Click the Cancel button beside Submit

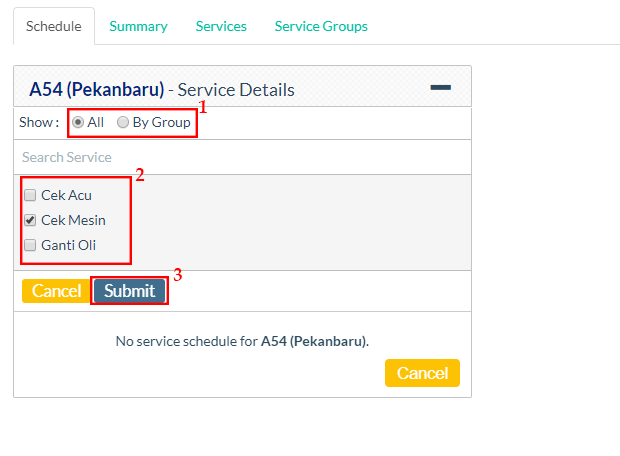click(x=56, y=291)
